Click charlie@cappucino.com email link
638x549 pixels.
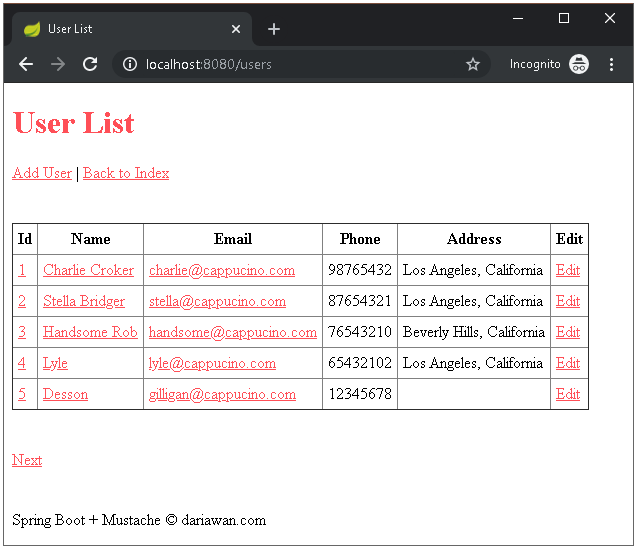(x=222, y=270)
